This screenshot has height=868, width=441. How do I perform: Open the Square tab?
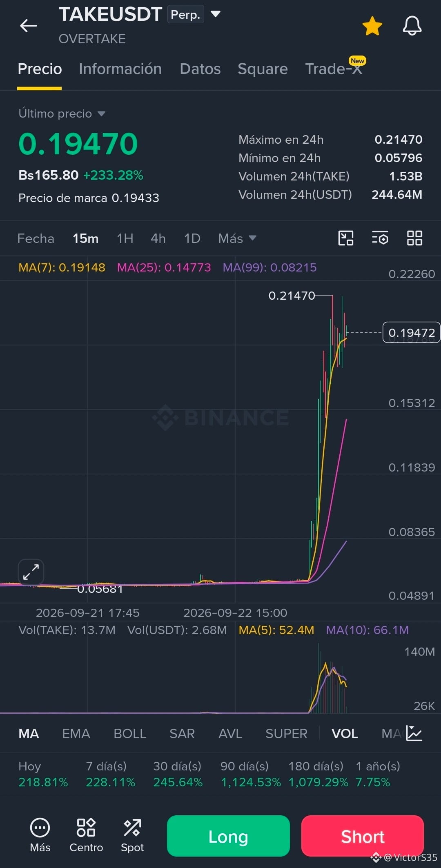tap(263, 69)
